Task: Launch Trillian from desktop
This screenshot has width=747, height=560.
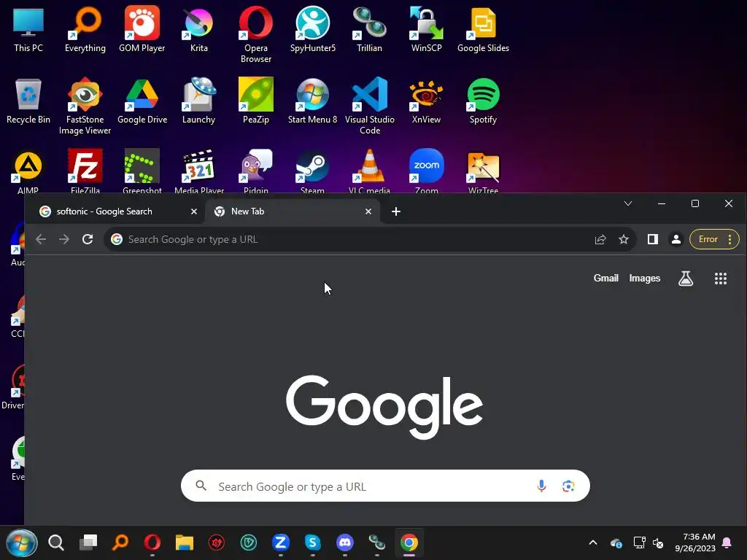Action: tap(369, 29)
